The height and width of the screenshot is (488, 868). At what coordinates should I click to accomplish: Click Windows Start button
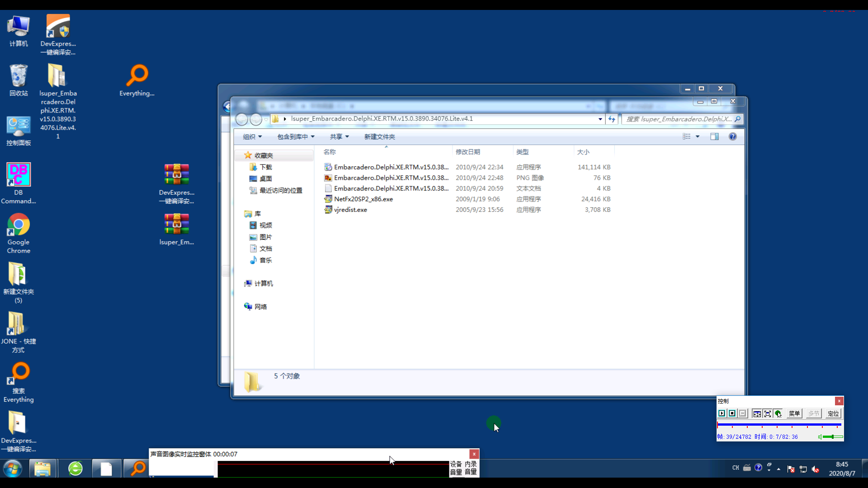click(13, 469)
